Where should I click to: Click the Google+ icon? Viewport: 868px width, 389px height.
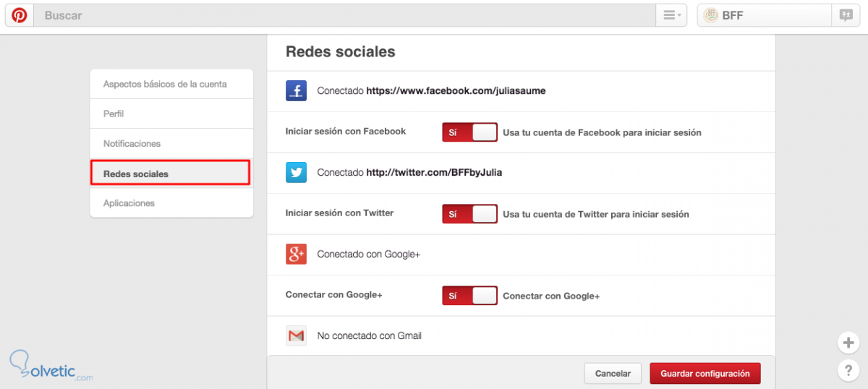(x=296, y=255)
